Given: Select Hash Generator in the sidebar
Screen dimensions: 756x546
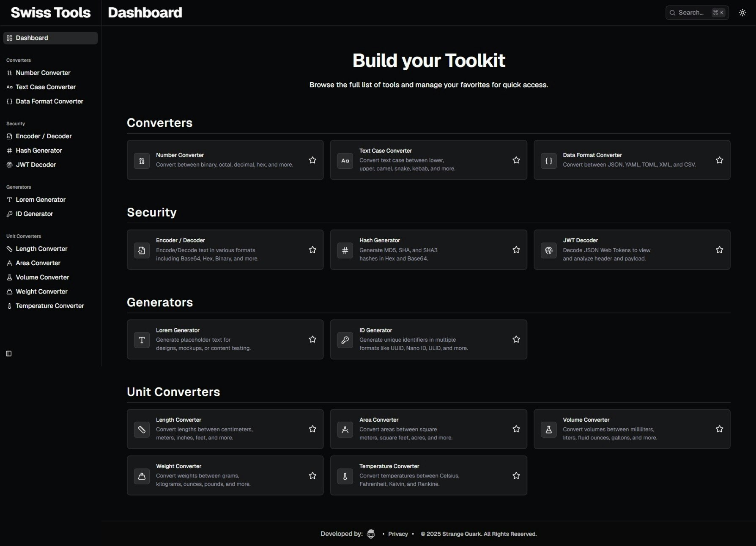Looking at the screenshot, I should [38, 151].
